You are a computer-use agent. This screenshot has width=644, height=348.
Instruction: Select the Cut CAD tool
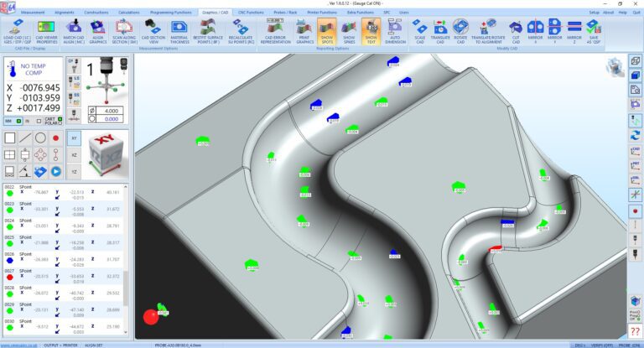click(x=516, y=32)
